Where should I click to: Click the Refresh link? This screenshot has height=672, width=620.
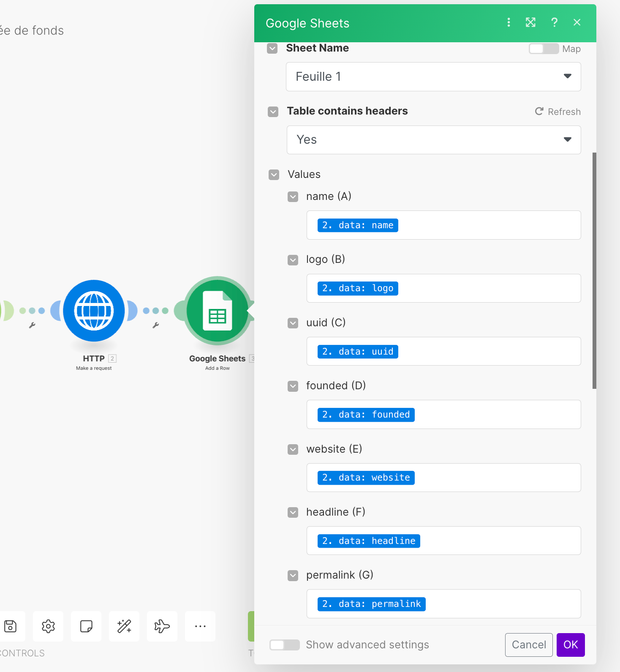557,112
